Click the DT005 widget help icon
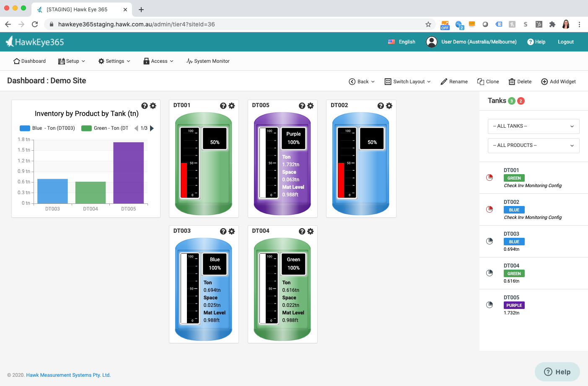This screenshot has width=588, height=386. 302,106
